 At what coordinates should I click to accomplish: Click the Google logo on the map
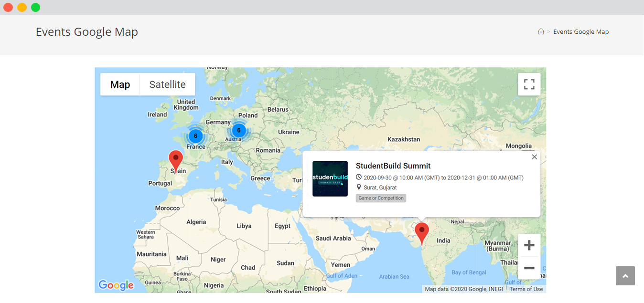coord(116,285)
